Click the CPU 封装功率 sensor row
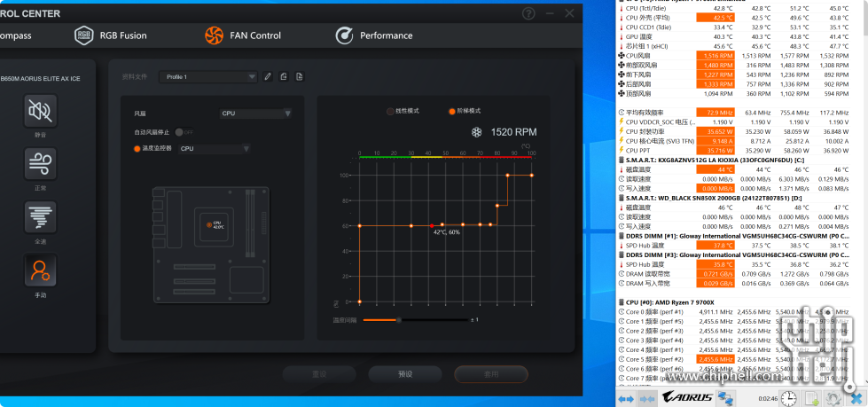This screenshot has width=868, height=407. coord(733,132)
